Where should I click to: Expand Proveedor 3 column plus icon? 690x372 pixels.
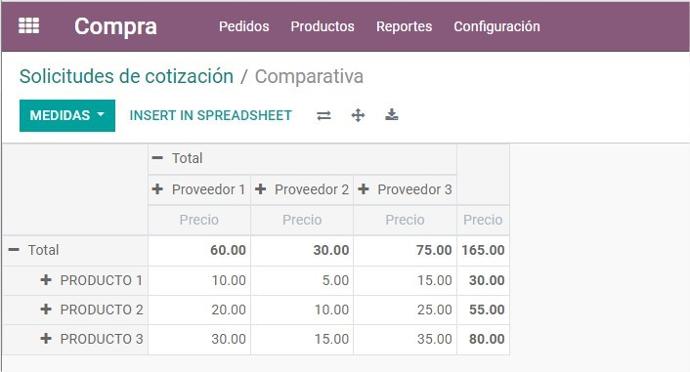(363, 189)
